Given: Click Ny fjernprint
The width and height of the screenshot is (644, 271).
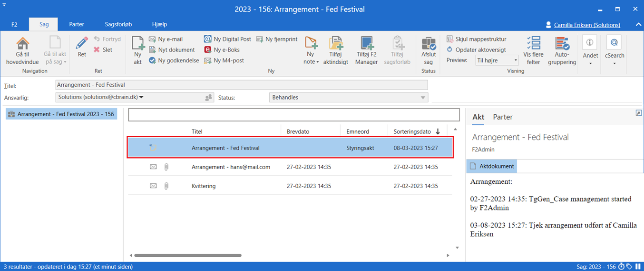Looking at the screenshot, I should coord(277,39).
